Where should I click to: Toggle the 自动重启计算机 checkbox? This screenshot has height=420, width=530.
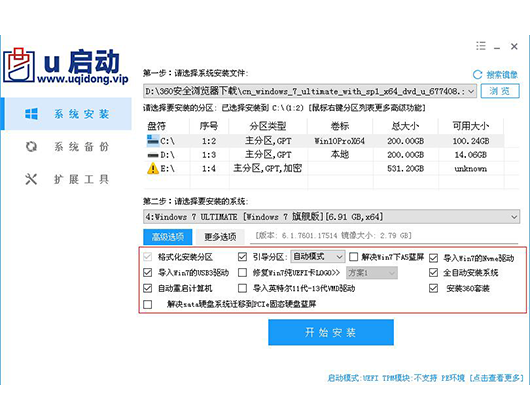coord(148,288)
